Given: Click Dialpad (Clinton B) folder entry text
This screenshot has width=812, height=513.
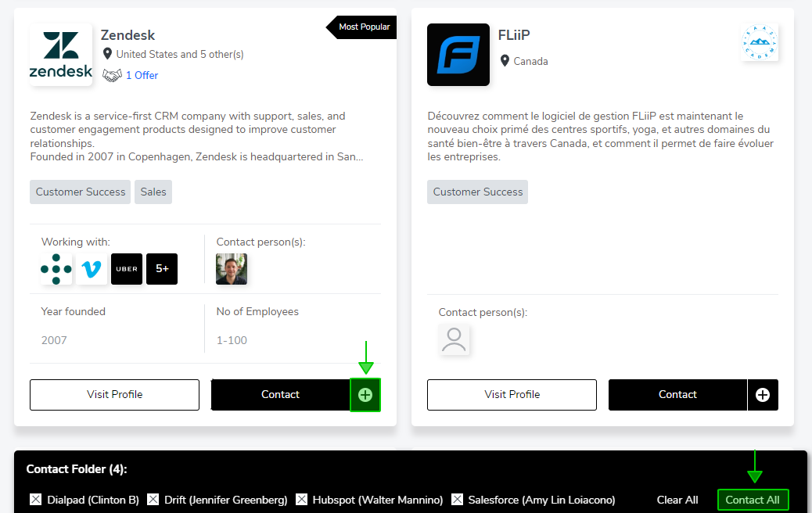Looking at the screenshot, I should point(93,500).
